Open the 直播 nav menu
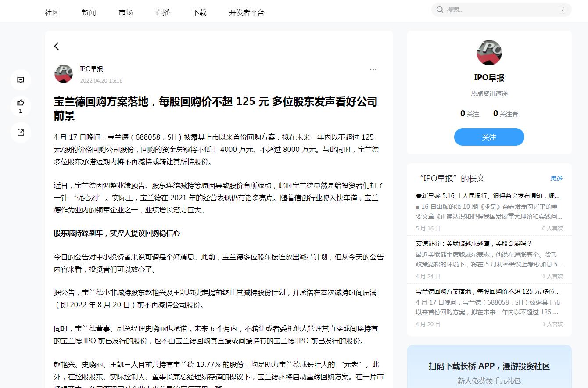 [x=162, y=12]
